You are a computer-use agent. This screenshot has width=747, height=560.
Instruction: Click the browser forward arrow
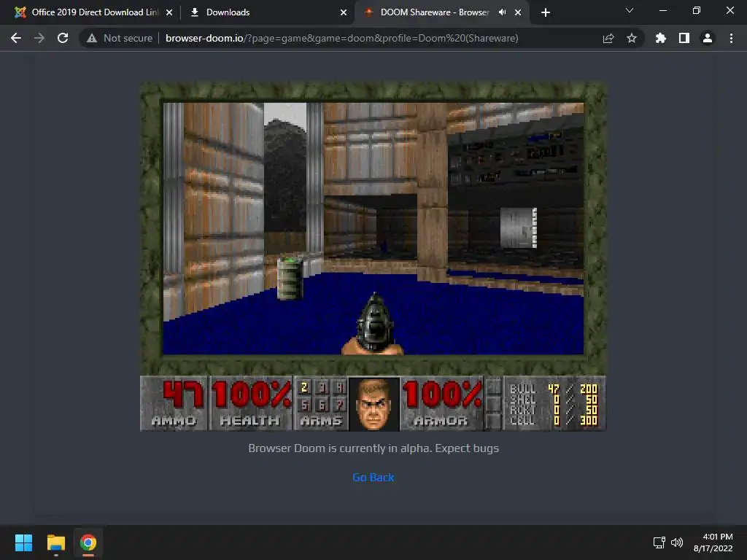click(x=39, y=38)
